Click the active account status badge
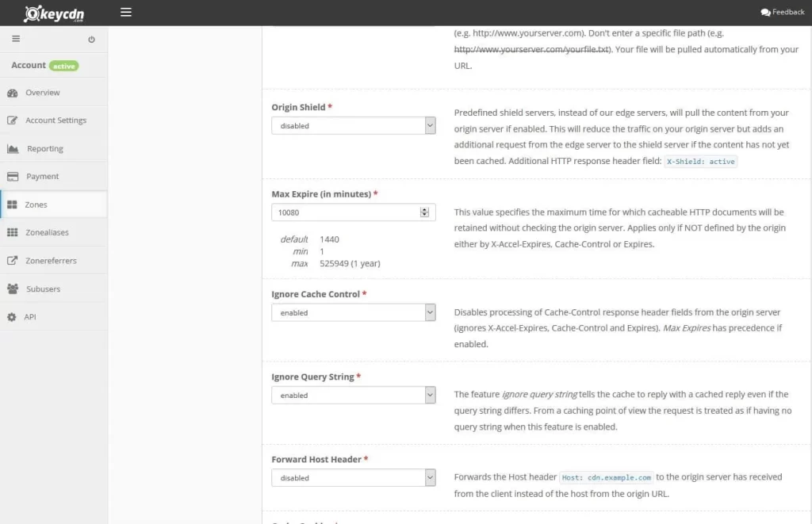The width and height of the screenshot is (812, 524). click(64, 67)
